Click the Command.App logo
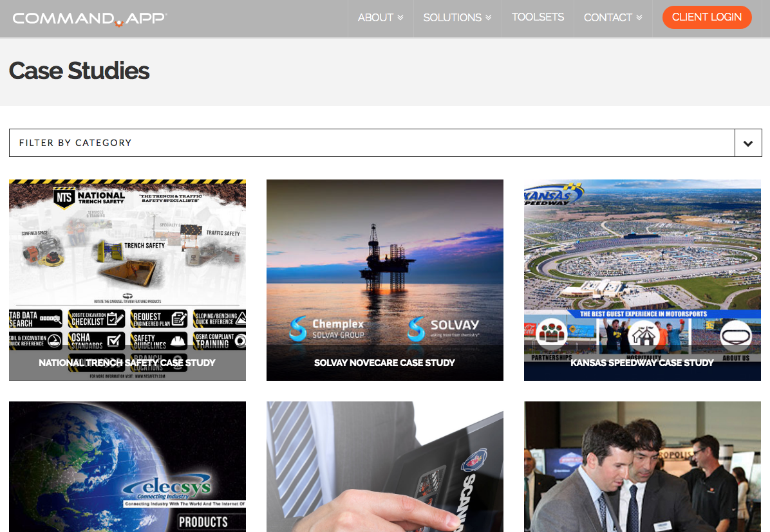770x532 pixels. point(89,18)
